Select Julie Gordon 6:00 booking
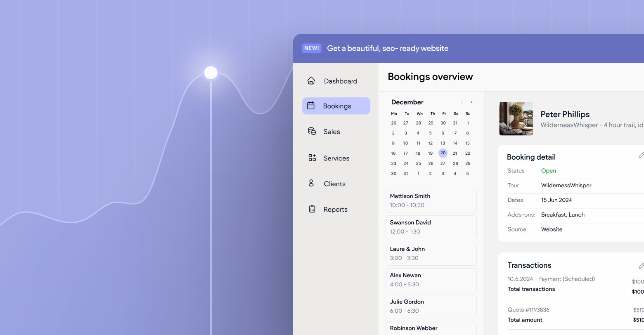The width and height of the screenshot is (644, 335). click(431, 307)
